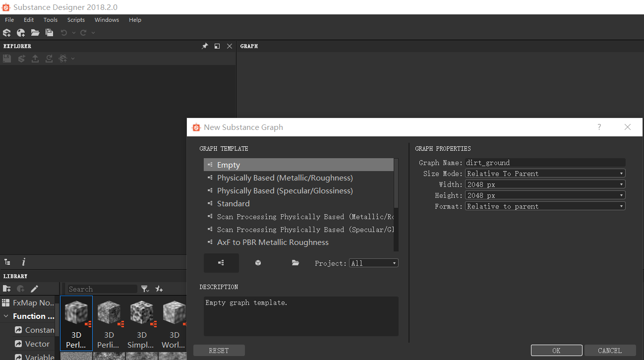Click the RESET button
Screen dimensions: 644x360
click(219, 351)
